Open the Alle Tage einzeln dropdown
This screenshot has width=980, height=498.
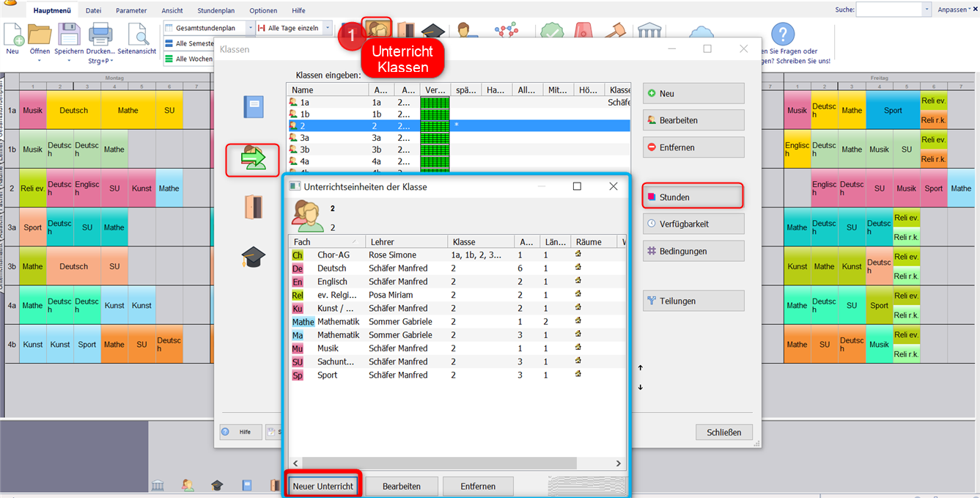coord(327,28)
